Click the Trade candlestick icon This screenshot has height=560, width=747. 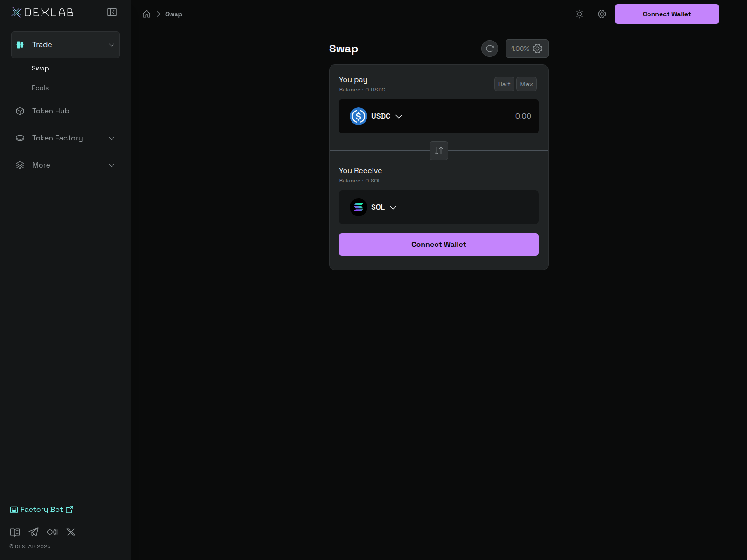click(20, 45)
